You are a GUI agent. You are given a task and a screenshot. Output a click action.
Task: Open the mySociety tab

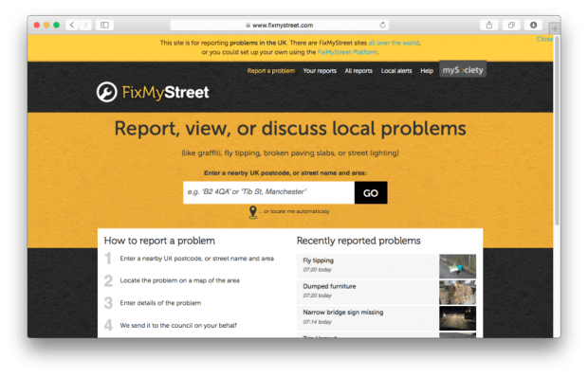tap(463, 70)
